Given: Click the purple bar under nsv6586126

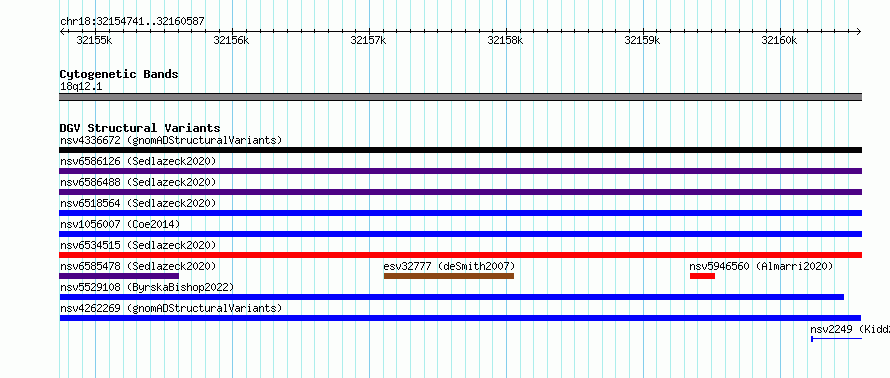Looking at the screenshot, I should tap(460, 171).
